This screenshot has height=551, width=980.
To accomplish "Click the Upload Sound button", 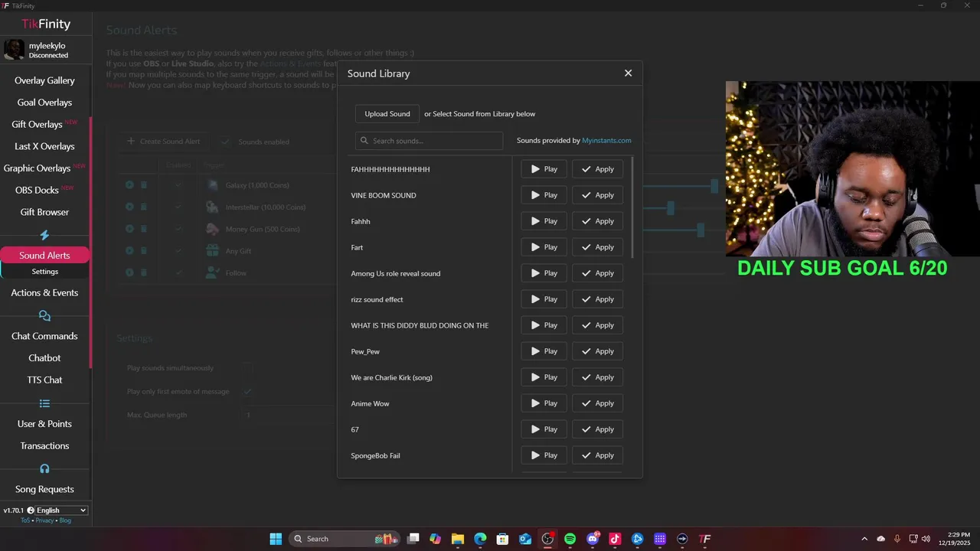I will pos(387,114).
